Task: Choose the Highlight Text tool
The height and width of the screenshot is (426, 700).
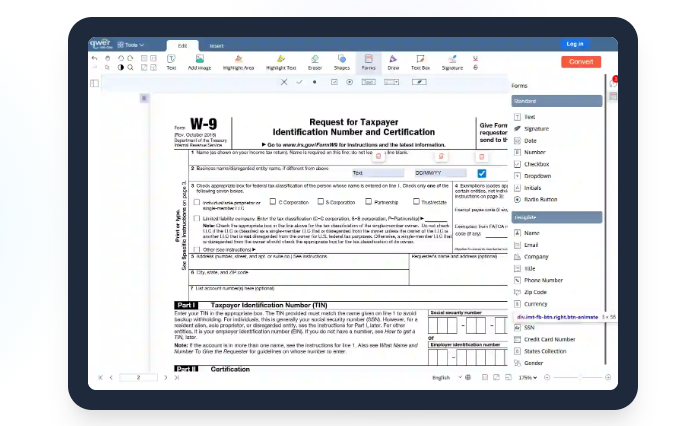Action: (x=281, y=62)
